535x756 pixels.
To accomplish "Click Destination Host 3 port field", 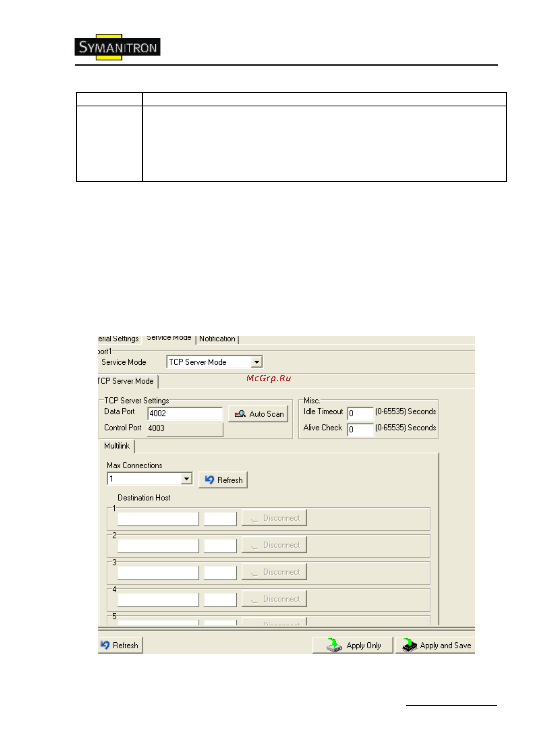I will [x=220, y=573].
